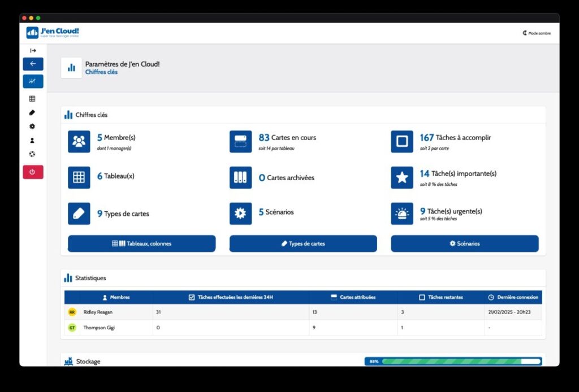Expand the sidebar with the arrow icon
Viewport: 579px width, 392px height.
click(x=33, y=50)
